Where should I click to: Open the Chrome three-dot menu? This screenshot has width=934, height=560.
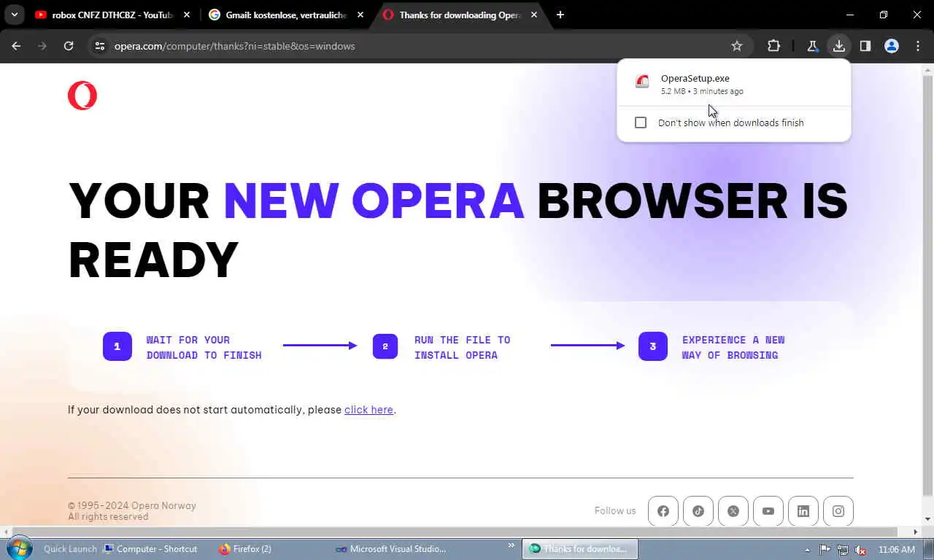(918, 46)
